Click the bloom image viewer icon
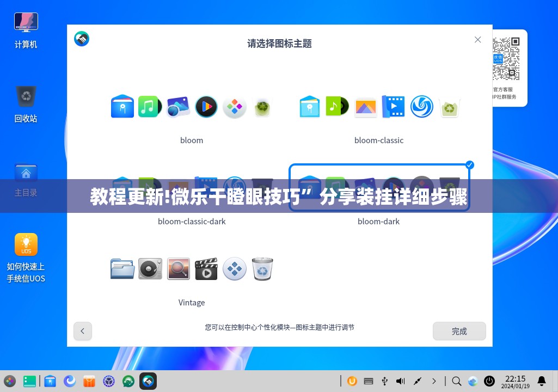The height and width of the screenshot is (392, 558). (x=178, y=106)
